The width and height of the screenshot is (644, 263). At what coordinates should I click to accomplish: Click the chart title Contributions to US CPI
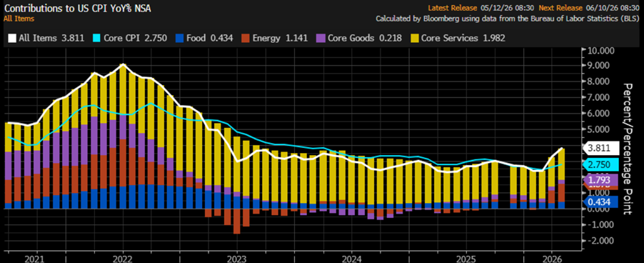tap(77, 8)
